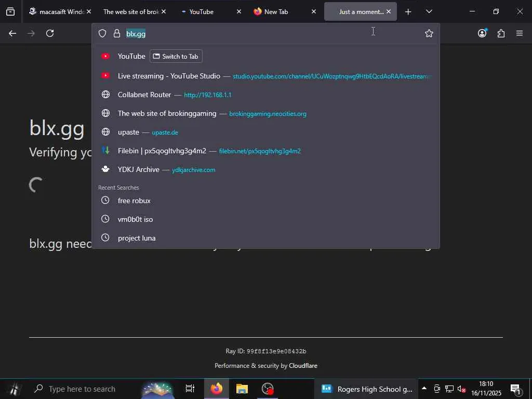Go back to previous page

(12, 33)
